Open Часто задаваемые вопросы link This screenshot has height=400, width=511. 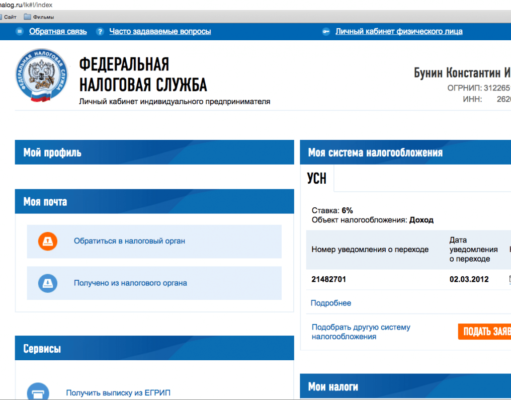tap(160, 31)
